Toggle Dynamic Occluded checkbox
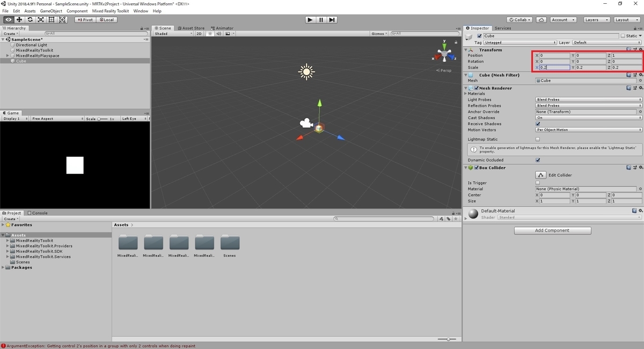 (538, 160)
